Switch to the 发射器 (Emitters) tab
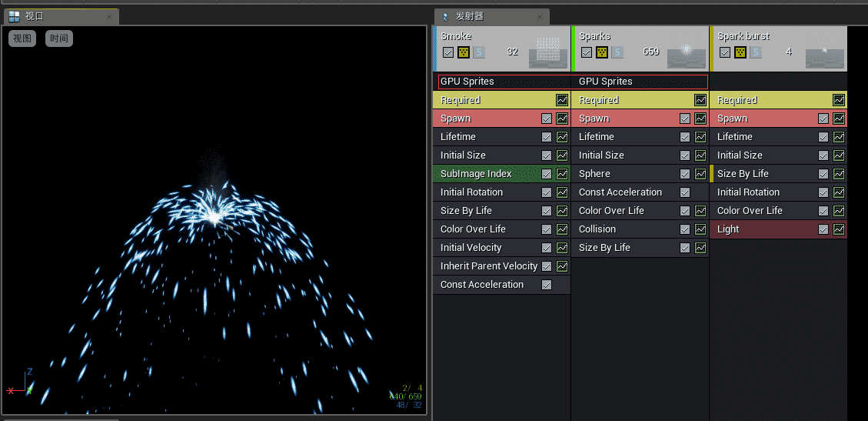The image size is (868, 421). [x=469, y=16]
